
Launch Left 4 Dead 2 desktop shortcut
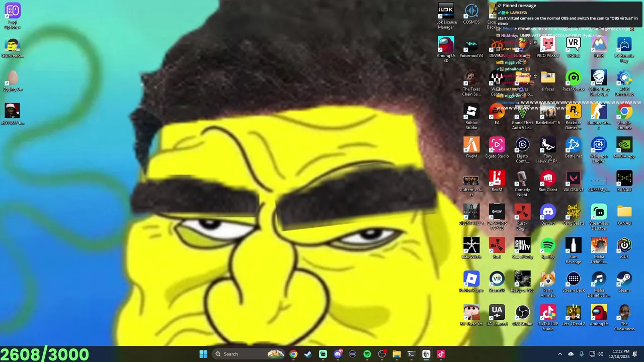click(x=573, y=316)
